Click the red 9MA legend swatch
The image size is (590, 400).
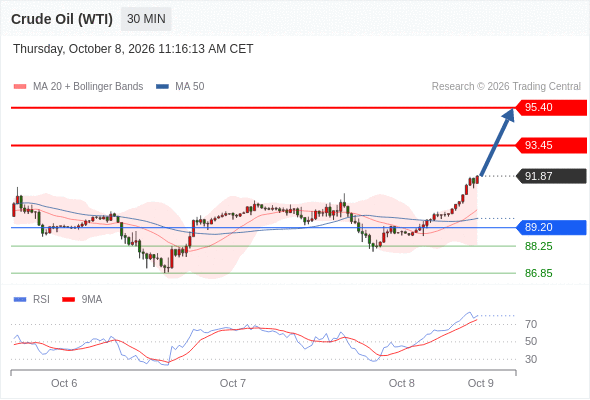pyautogui.click(x=68, y=300)
